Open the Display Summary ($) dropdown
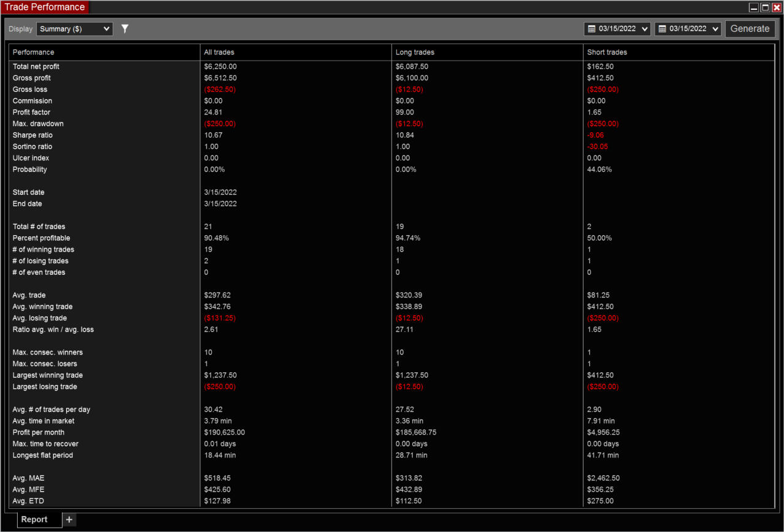 point(75,29)
